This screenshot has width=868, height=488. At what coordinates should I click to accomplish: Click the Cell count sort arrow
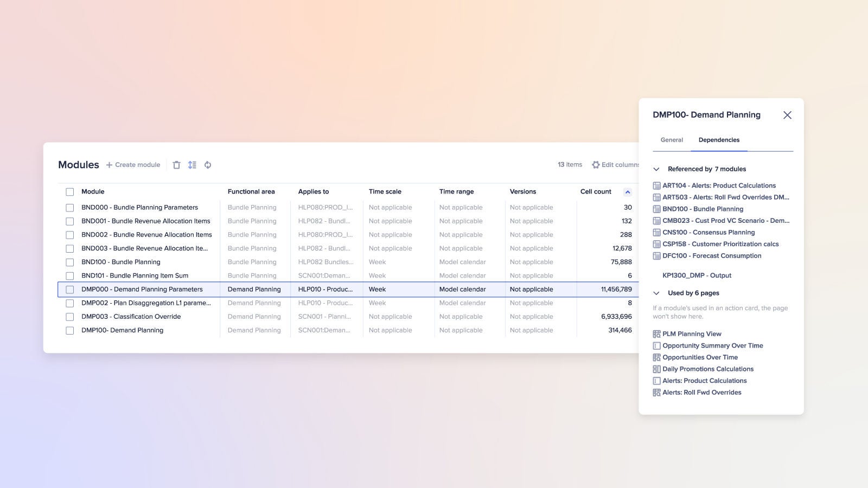pyautogui.click(x=628, y=191)
